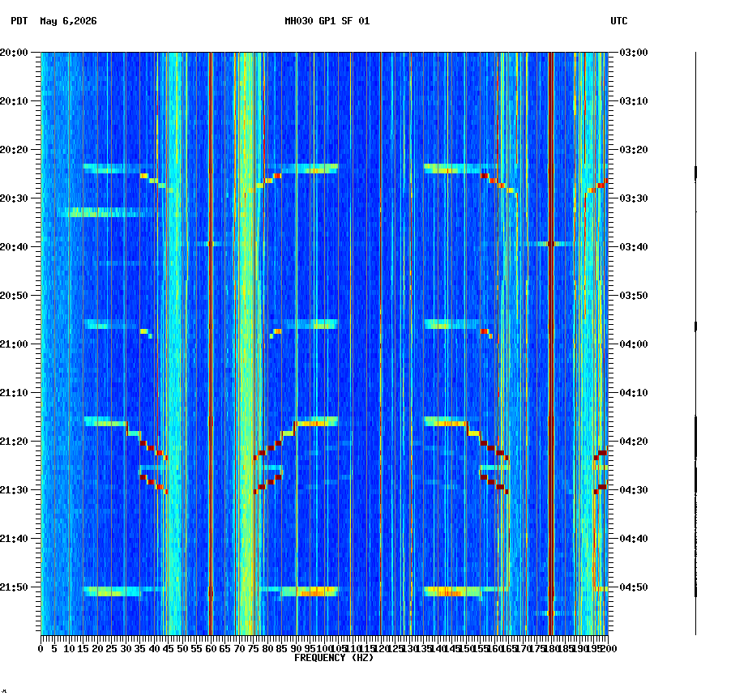
Task: Click the station title MH030 GP1 SF 01
Action: [x=327, y=21]
